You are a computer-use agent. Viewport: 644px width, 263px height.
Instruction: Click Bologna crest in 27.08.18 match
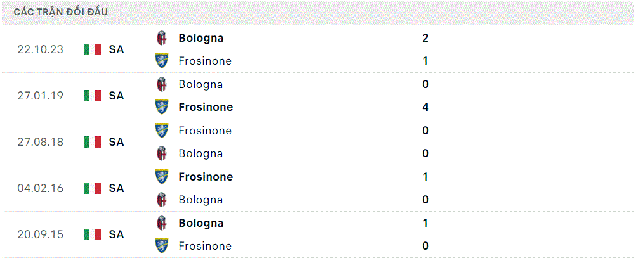162,153
